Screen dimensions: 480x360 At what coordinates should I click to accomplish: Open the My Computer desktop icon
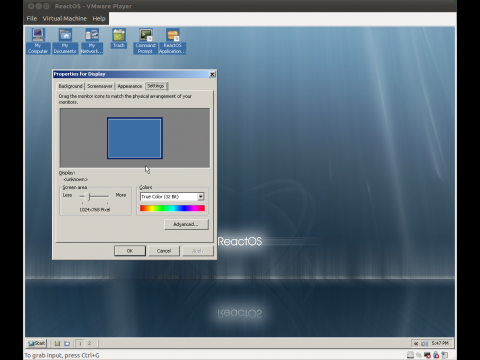click(38, 41)
